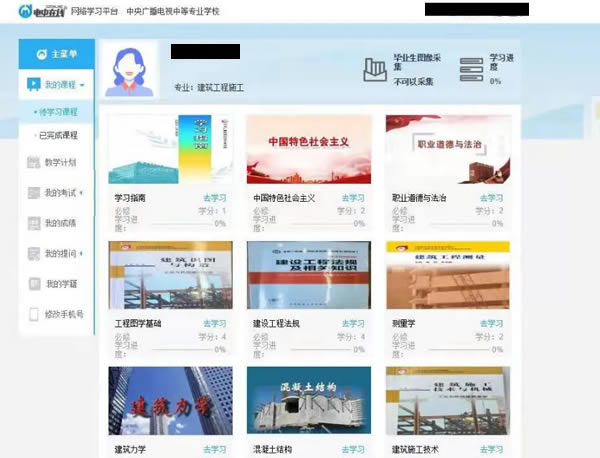The height and width of the screenshot is (458, 600).
Task: Click the 教学计划 sidebar icon
Action: point(34,162)
